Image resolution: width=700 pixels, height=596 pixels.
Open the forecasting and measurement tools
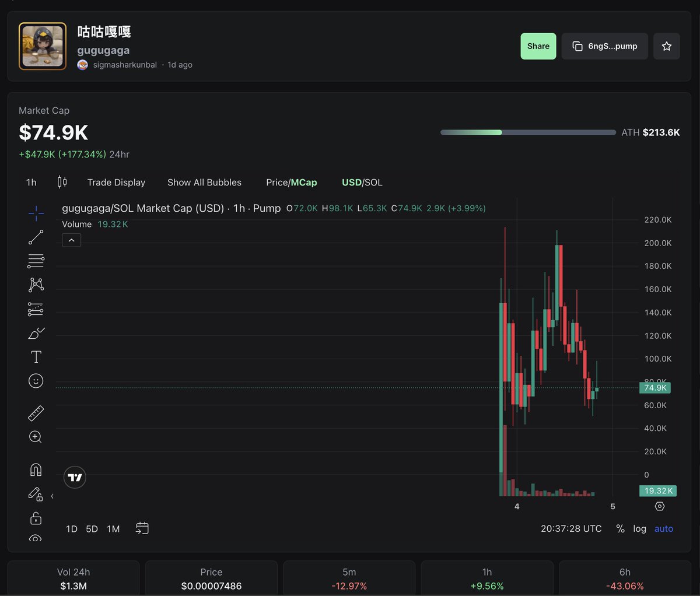point(36,309)
